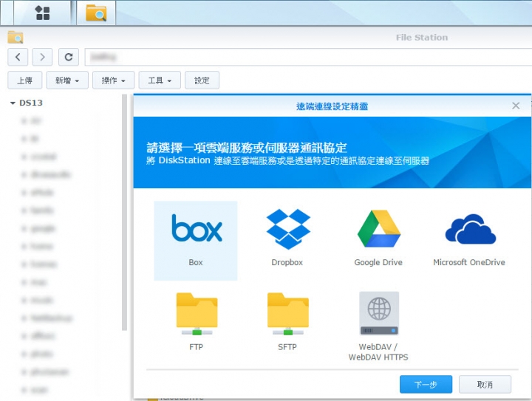Open the main menu grid icon
Image resolution: width=532 pixels, height=401 pixels.
pyautogui.click(x=42, y=13)
